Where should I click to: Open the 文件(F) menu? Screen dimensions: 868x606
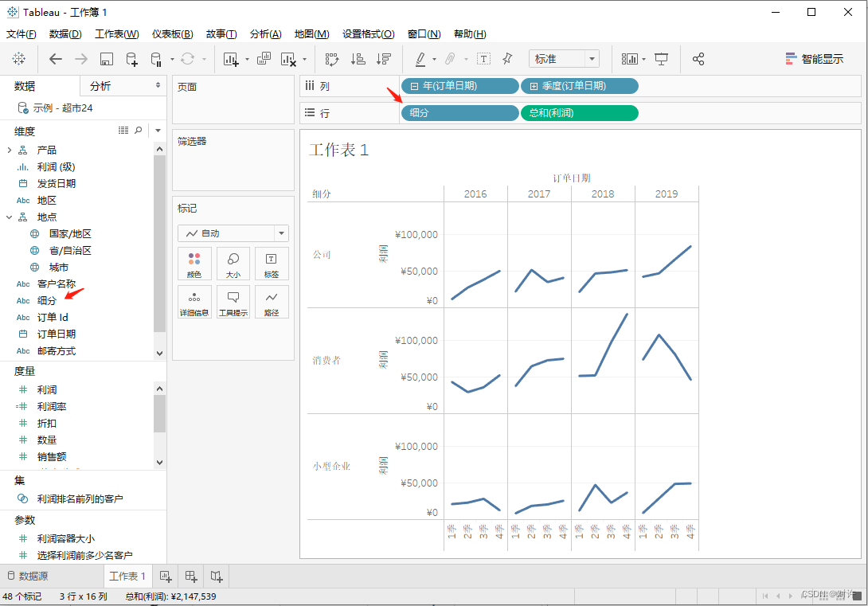[21, 34]
